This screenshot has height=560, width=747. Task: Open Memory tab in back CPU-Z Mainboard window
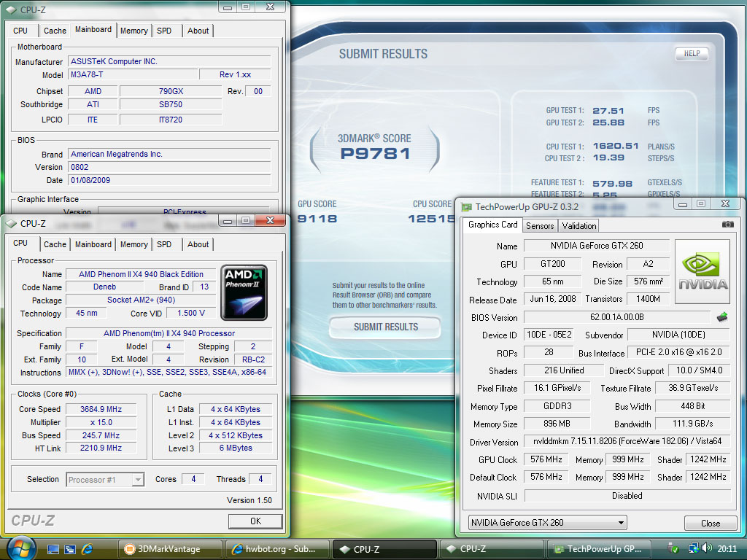[x=134, y=31]
